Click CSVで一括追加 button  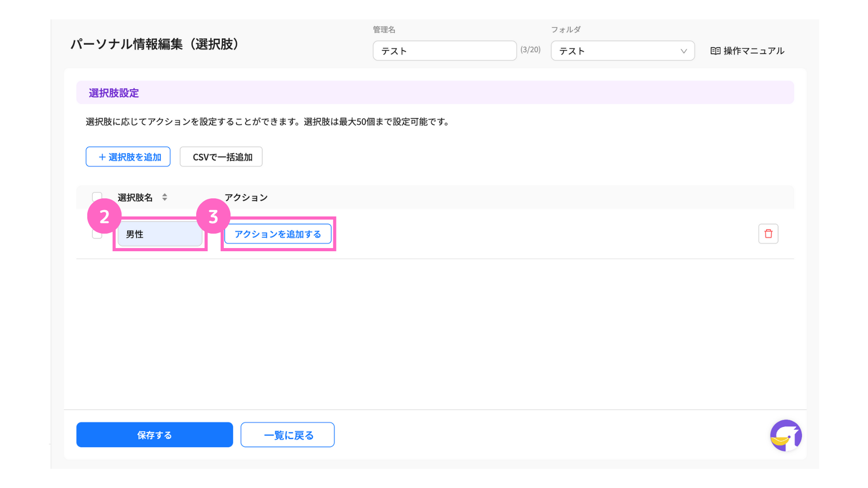click(x=221, y=157)
